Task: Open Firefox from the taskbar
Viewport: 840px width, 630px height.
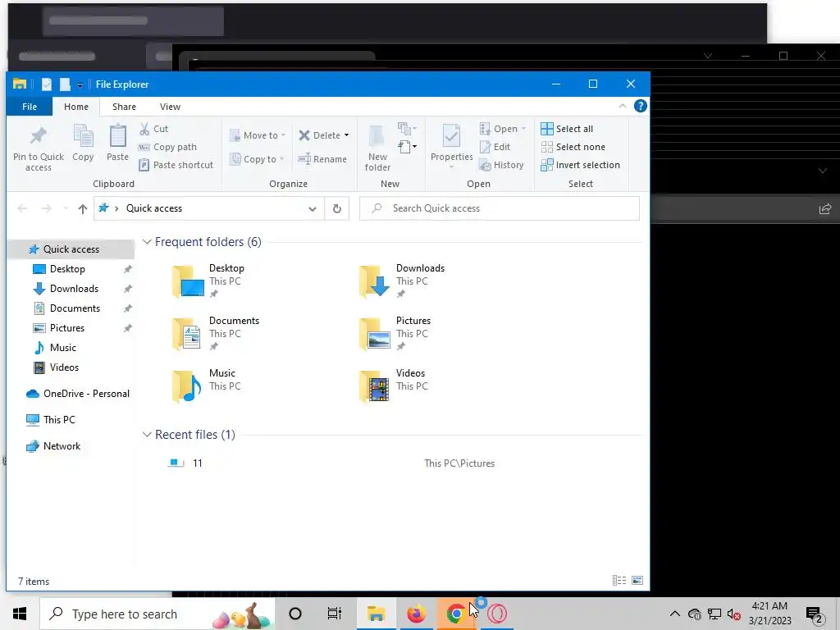Action: [x=416, y=614]
